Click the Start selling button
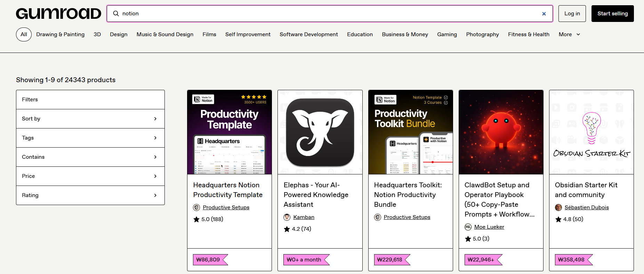Viewport: 644px width, 274px height. [613, 14]
